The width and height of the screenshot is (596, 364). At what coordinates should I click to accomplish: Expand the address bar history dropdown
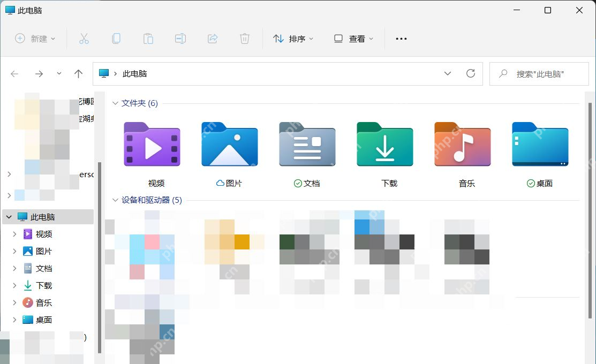tap(448, 73)
